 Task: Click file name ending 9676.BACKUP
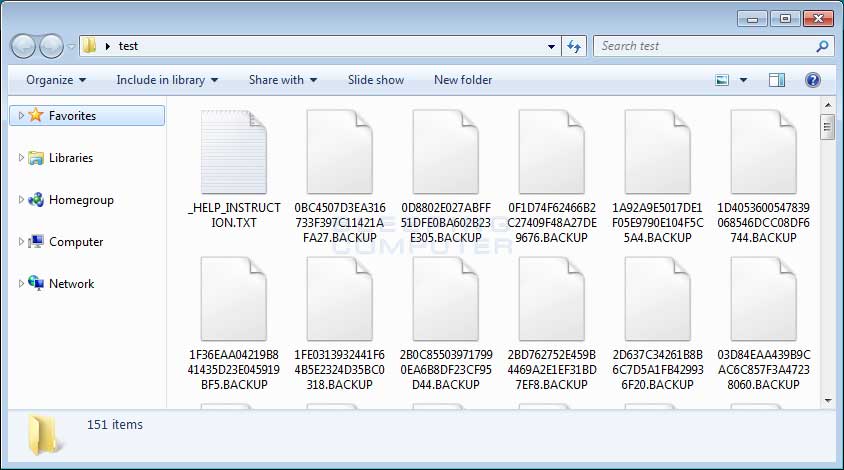[x=552, y=222]
